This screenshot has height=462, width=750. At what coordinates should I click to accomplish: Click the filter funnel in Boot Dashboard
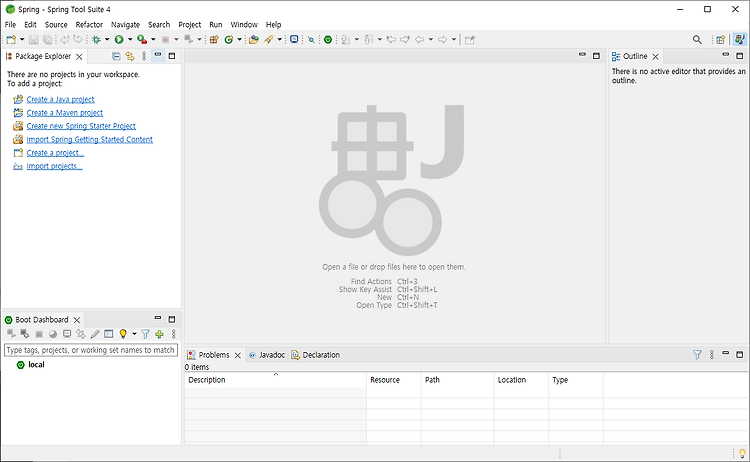(x=145, y=334)
